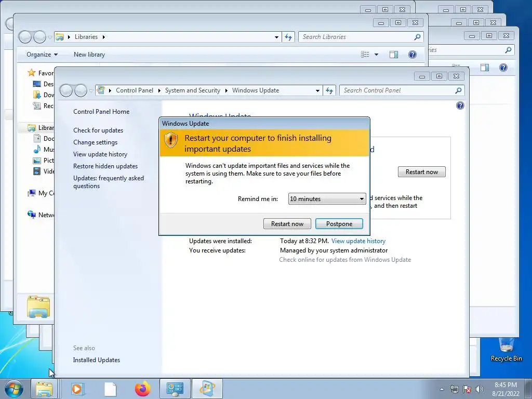
Task: Click the Libraries details pane folder thumbnail
Action: [38, 307]
